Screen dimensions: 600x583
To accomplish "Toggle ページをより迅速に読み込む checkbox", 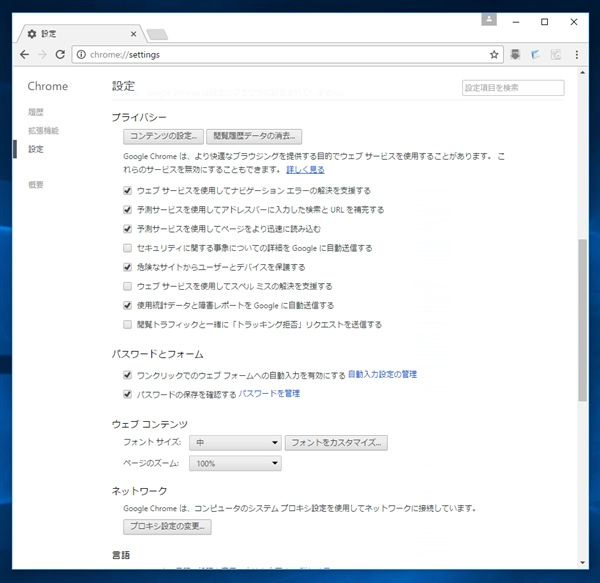I will 127,229.
